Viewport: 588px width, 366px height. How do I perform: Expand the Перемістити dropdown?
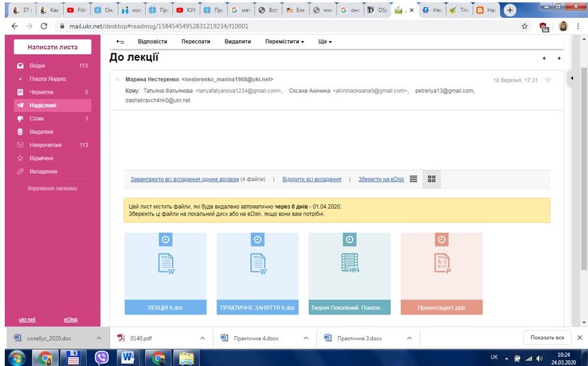284,42
